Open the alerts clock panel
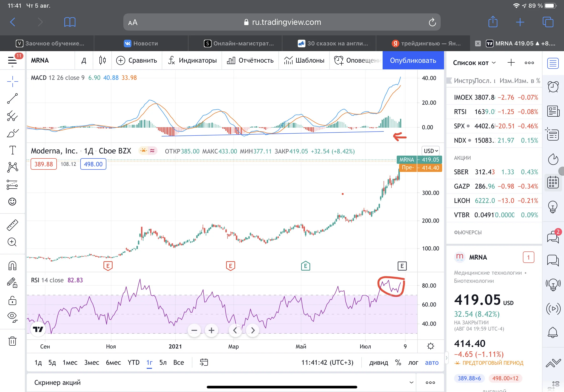The height and width of the screenshot is (392, 564). (553, 87)
